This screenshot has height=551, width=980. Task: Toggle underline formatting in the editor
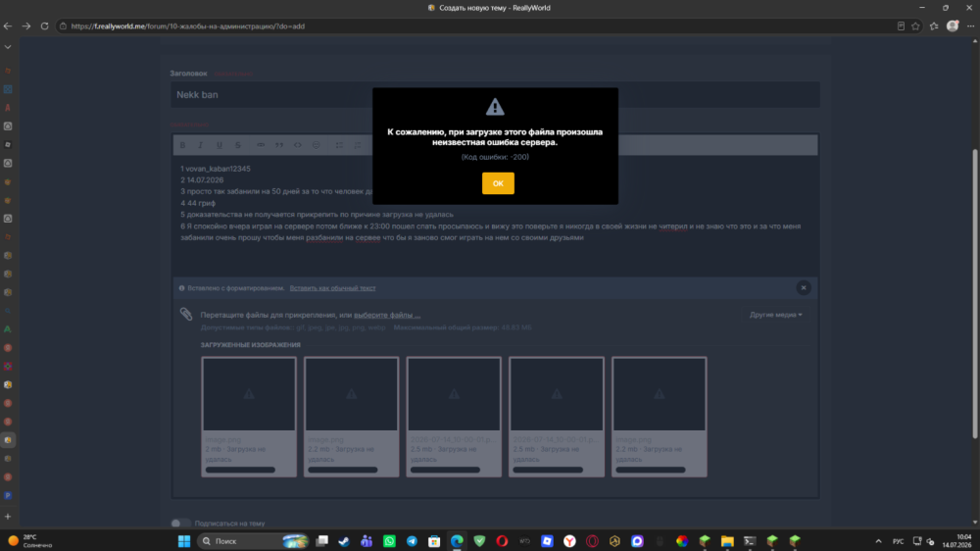coord(220,145)
